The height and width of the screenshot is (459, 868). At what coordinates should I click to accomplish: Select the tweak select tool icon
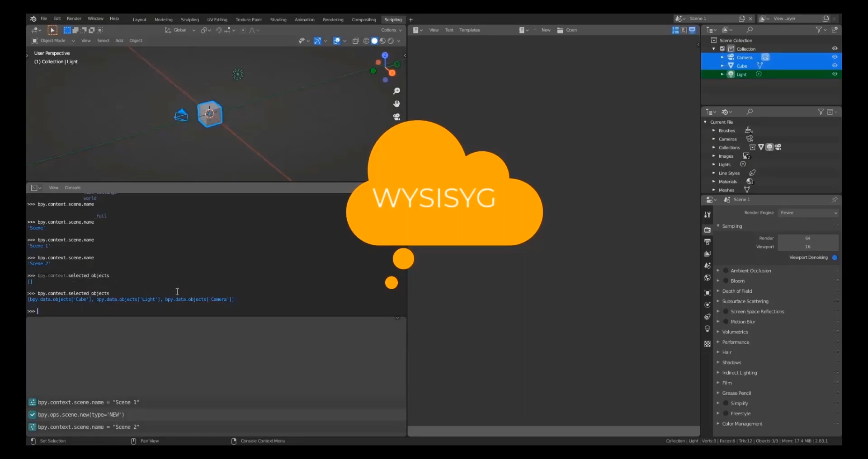[52, 30]
